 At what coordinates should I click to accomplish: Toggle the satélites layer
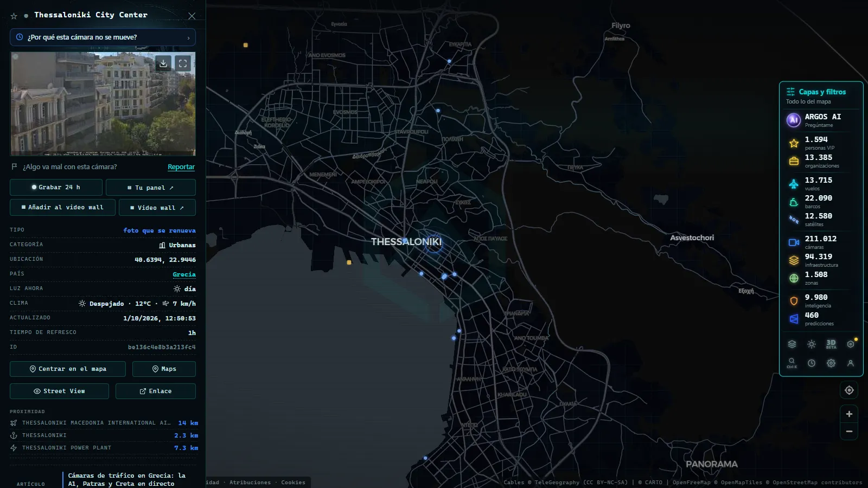click(x=821, y=220)
